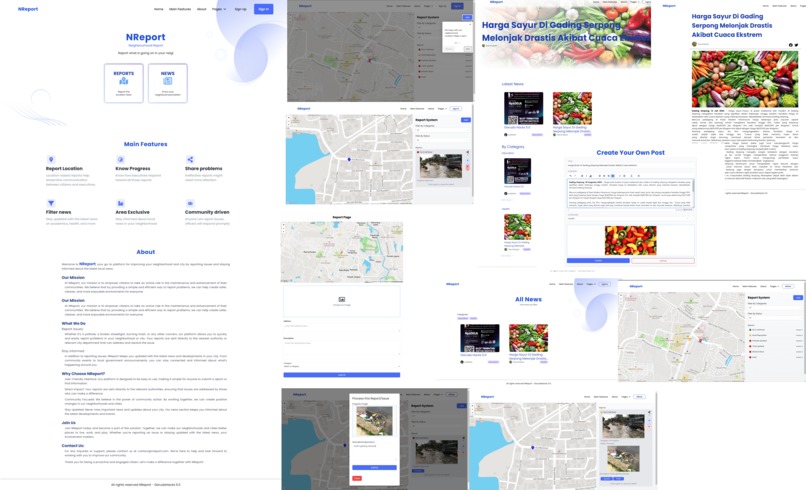This screenshot has width=806, height=490.
Task: Click the red delete icon beside the flood report card
Action: point(468,168)
